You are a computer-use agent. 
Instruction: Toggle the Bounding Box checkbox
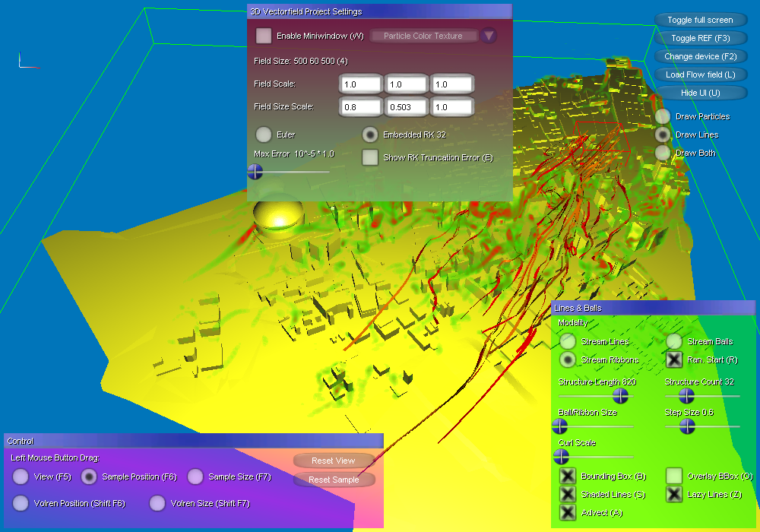[568, 477]
